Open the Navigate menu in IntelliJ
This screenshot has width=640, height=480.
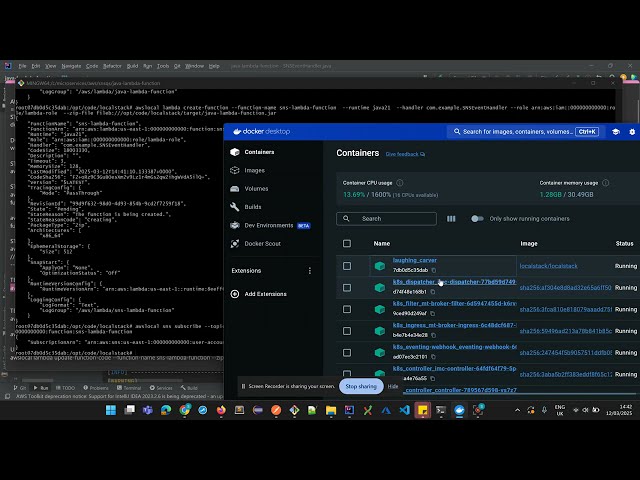71,66
